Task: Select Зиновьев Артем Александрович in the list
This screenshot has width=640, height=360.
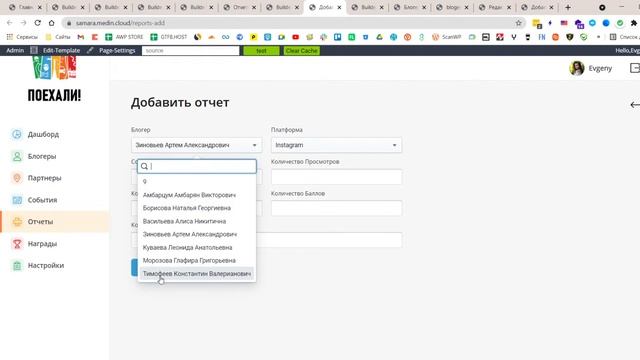Action: (197, 234)
